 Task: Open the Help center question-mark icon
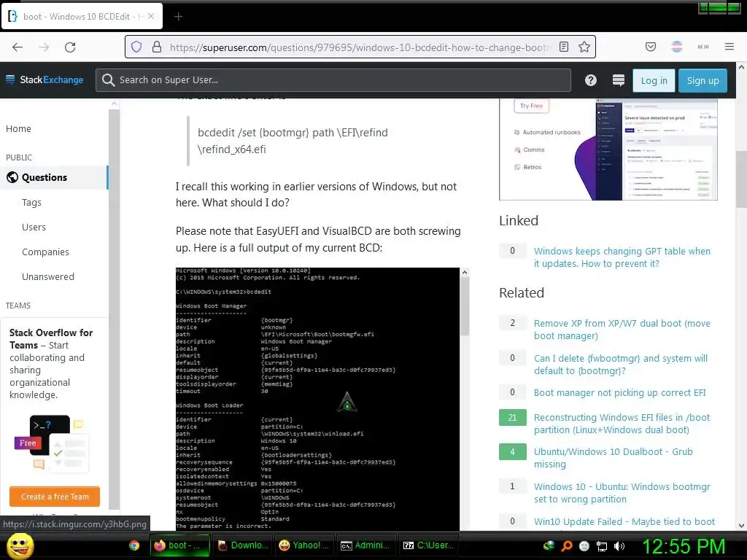click(x=591, y=80)
